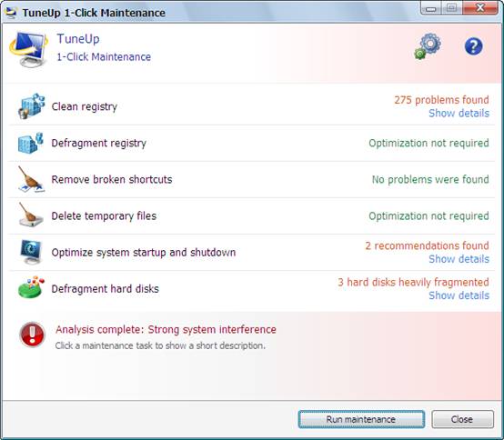Select the Defragment hard disks task label
The width and height of the screenshot is (504, 440).
pos(106,289)
